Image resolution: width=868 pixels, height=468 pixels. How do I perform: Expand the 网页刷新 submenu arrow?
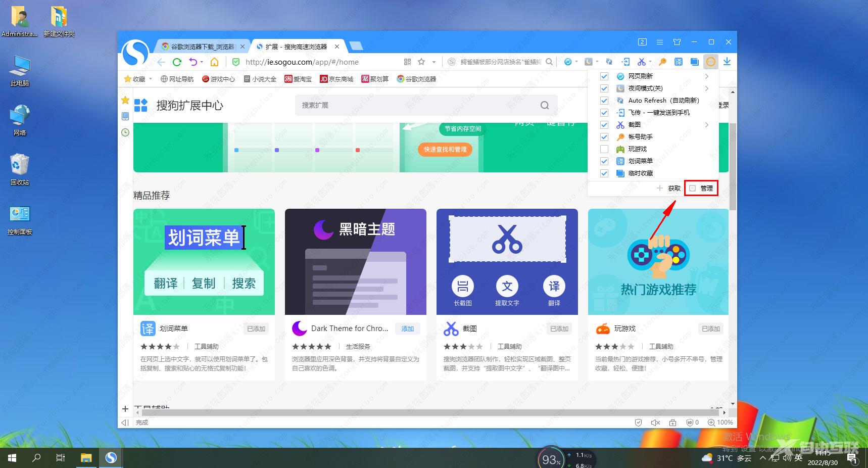pos(707,76)
